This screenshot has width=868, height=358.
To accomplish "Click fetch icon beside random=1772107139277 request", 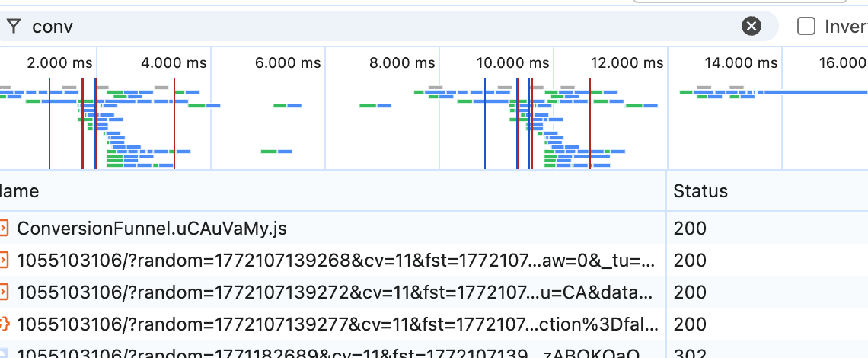I will click(5, 324).
